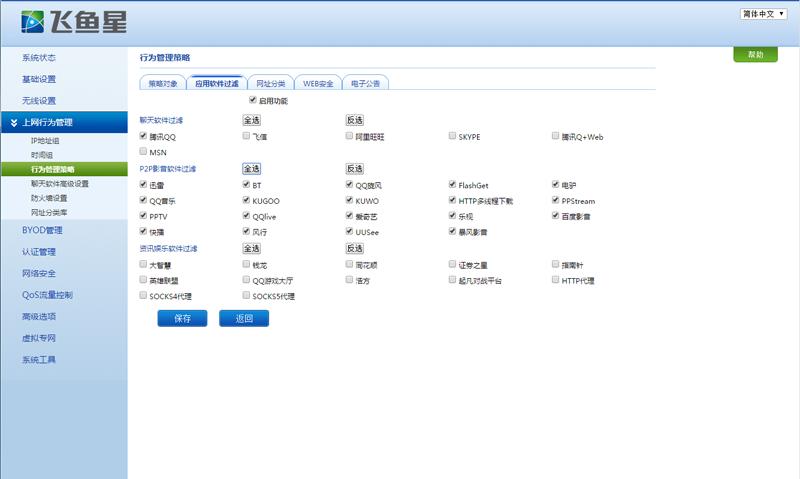The image size is (800, 479).
Task: Click the 保存 save button
Action: point(181,319)
